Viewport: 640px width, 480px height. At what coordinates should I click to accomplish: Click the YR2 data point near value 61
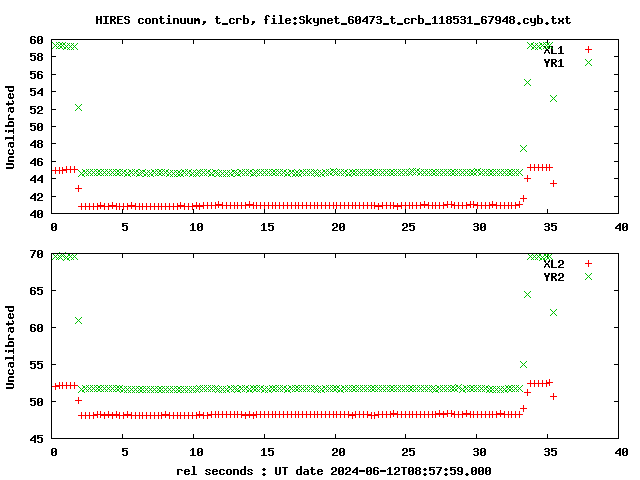pyautogui.click(x=78, y=320)
